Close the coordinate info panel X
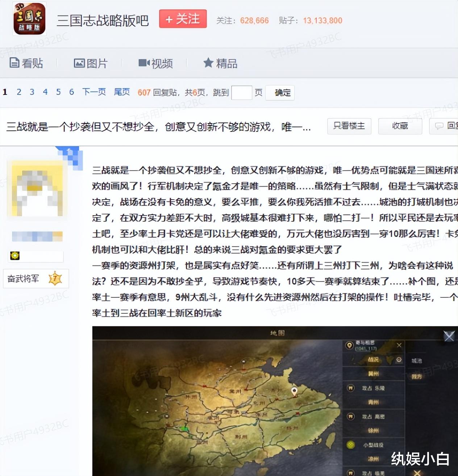This screenshot has width=458, height=476. [399, 345]
